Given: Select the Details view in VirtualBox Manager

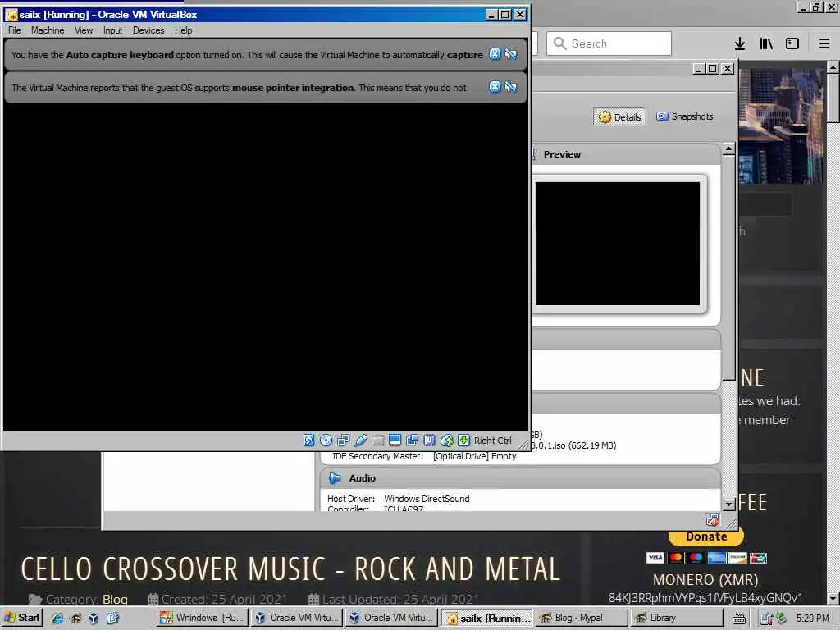Looking at the screenshot, I should coord(620,116).
